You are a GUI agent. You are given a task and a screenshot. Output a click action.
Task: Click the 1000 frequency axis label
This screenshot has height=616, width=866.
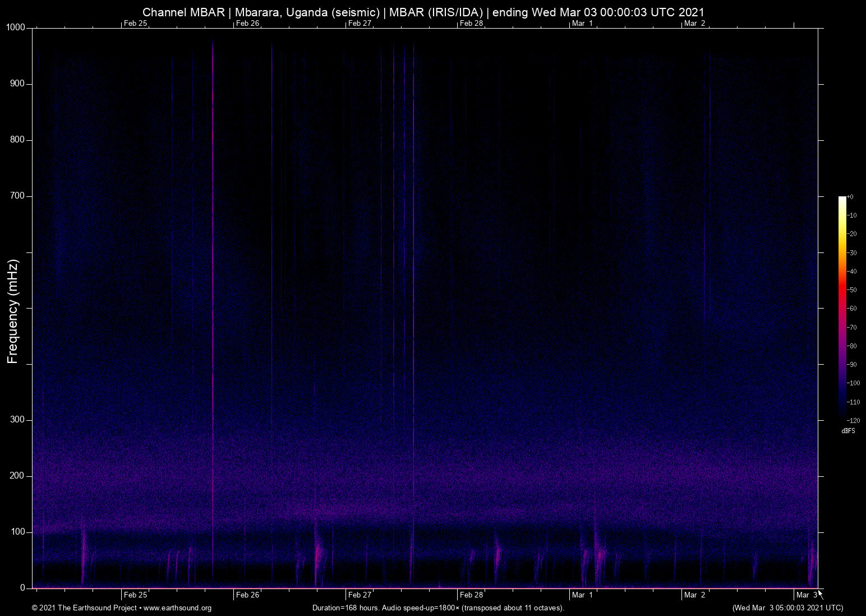tap(16, 27)
